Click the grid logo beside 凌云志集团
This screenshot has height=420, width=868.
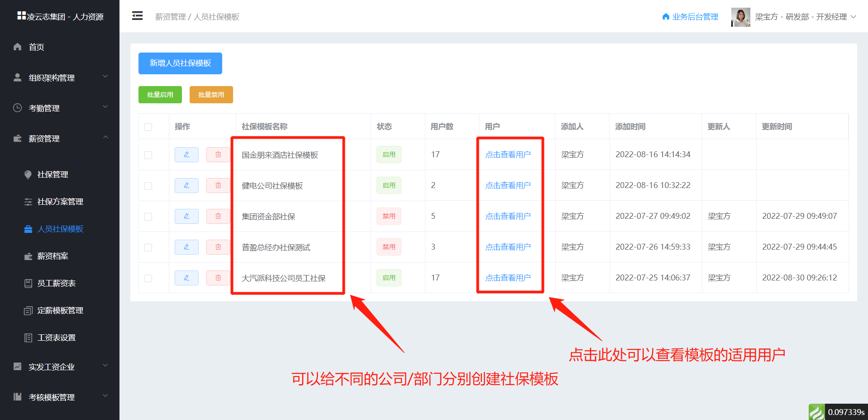[x=21, y=16]
